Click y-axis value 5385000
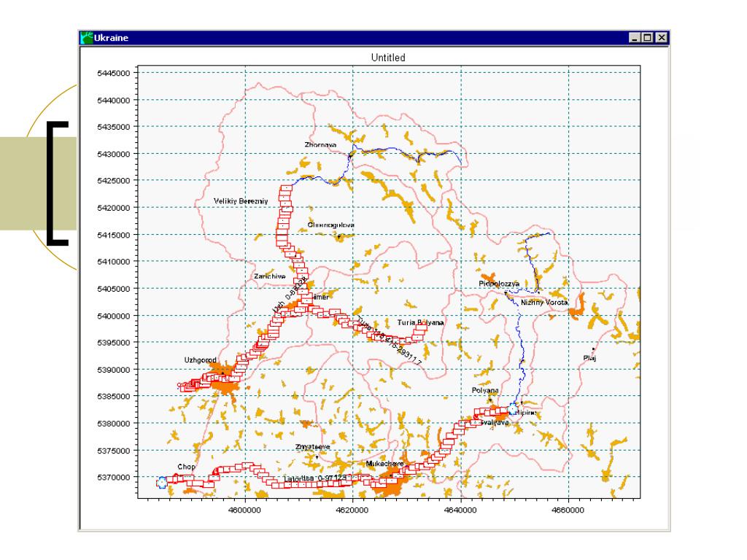The height and width of the screenshot is (560, 747). point(113,397)
